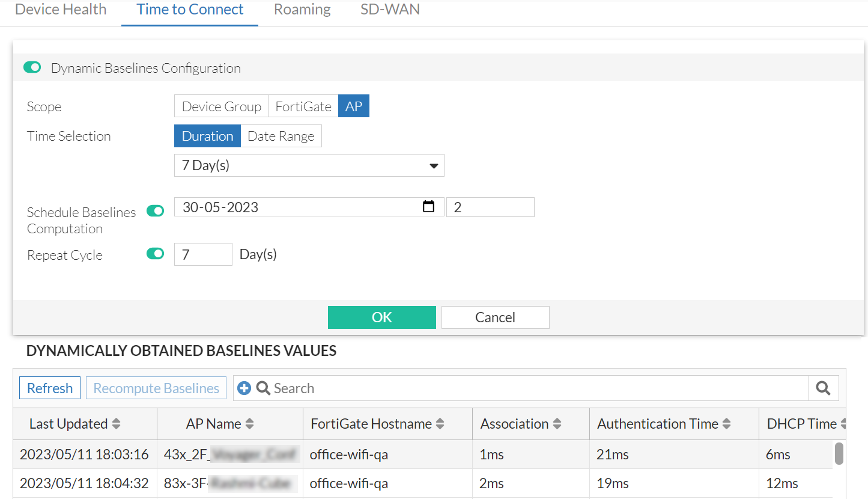Choose Duration time selection
The width and height of the screenshot is (868, 499).
[207, 136]
